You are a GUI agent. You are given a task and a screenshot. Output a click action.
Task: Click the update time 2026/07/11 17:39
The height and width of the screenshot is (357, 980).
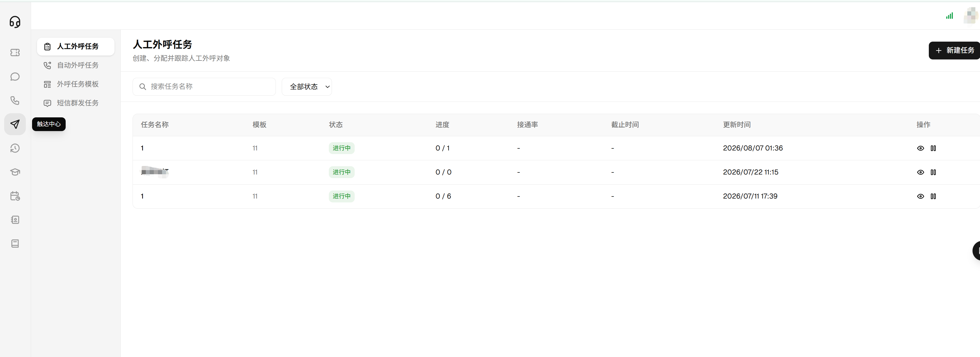coord(750,196)
